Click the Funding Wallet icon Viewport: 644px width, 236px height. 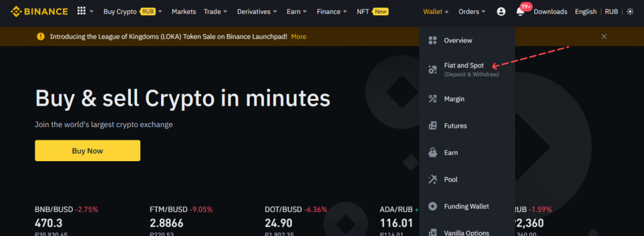pyautogui.click(x=433, y=206)
